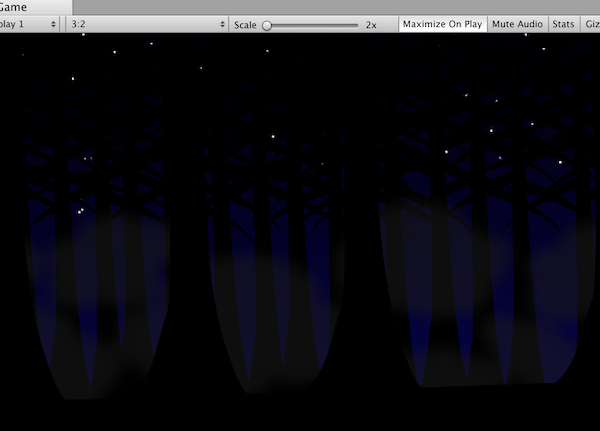Screen dimensions: 600x431
Task: Toggle Maximize On Play
Action: [x=442, y=24]
